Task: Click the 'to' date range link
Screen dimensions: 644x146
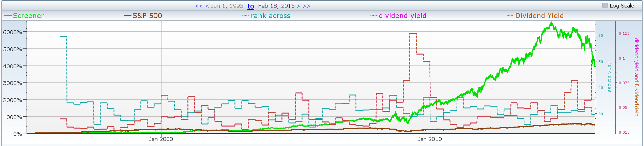Action: (251, 6)
